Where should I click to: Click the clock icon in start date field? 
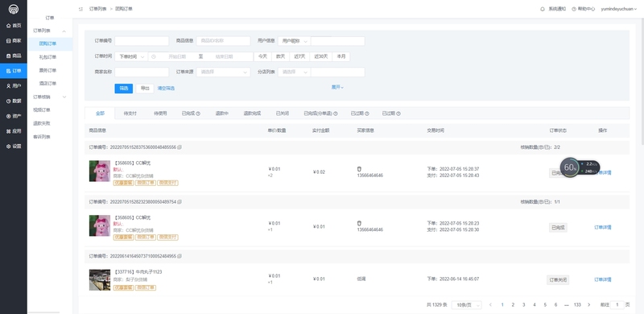pos(154,56)
